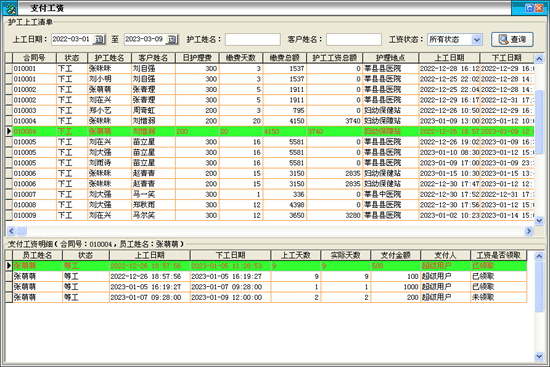Viewport: 550px width, 367px height.
Task: Expand the 工资状态 dropdown
Action: (x=476, y=39)
